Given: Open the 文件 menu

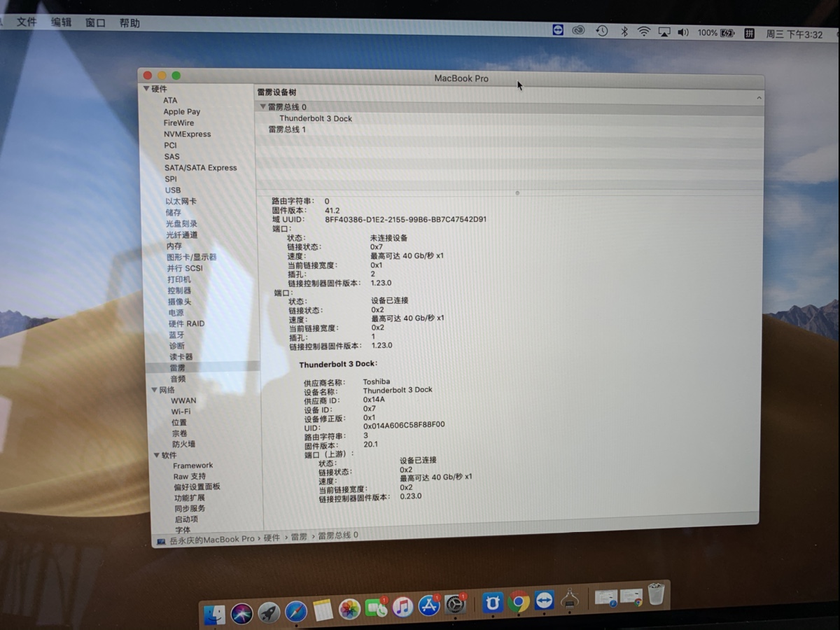Looking at the screenshot, I should [x=27, y=22].
